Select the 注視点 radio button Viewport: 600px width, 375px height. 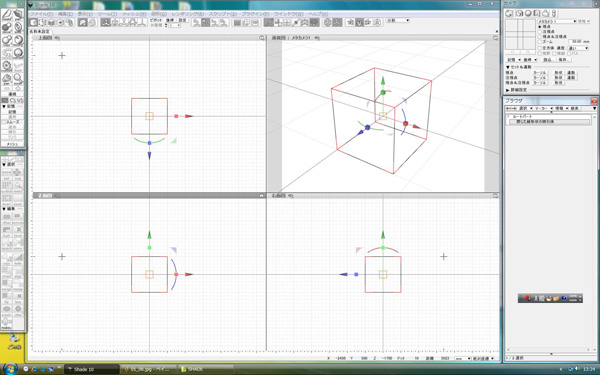point(540,32)
